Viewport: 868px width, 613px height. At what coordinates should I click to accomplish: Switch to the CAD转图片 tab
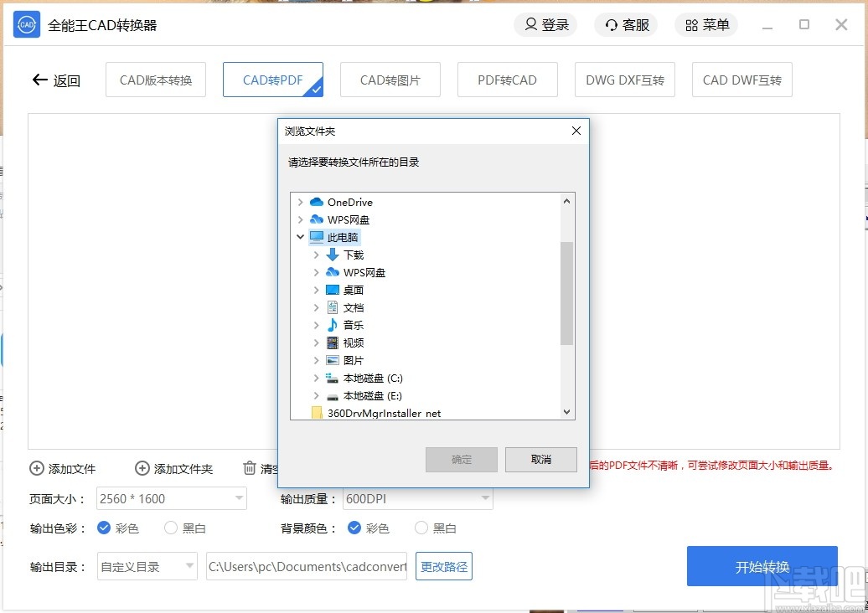coord(390,79)
